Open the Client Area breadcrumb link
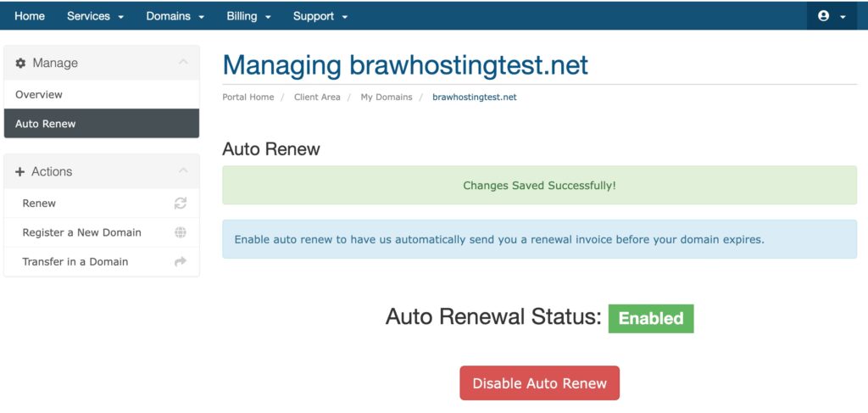 (x=317, y=97)
